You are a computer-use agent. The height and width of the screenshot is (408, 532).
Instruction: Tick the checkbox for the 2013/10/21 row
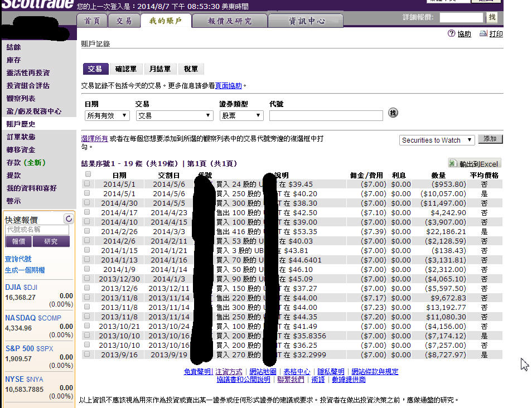click(87, 326)
